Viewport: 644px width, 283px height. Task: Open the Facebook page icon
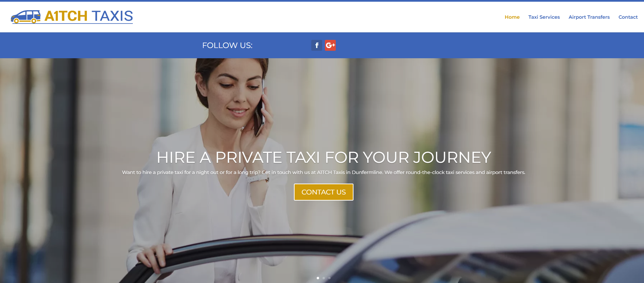(x=316, y=45)
